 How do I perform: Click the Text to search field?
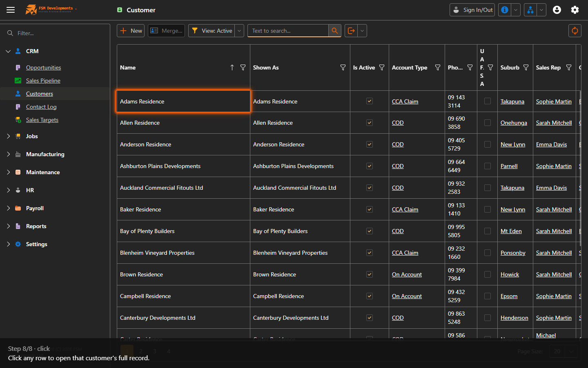tap(288, 31)
